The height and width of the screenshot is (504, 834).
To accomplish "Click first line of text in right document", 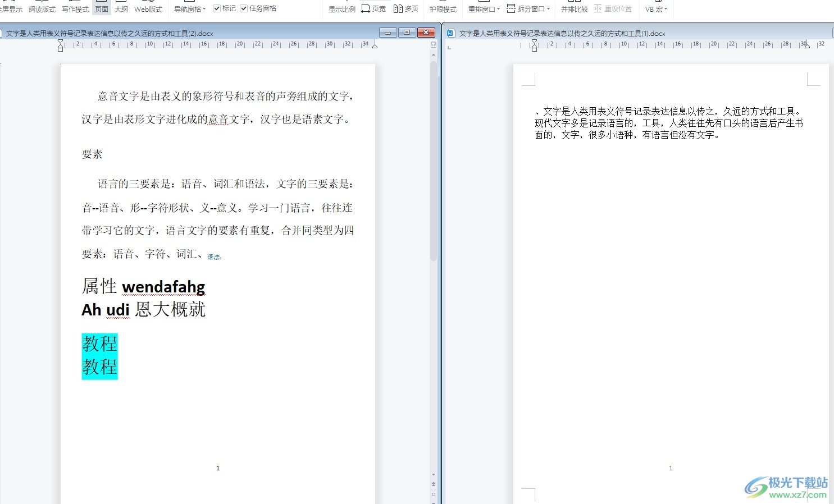I will [x=668, y=111].
